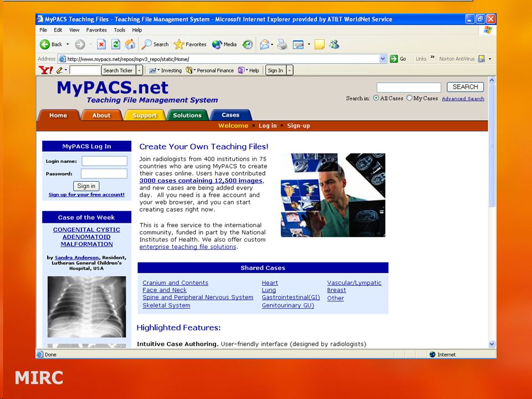This screenshot has width=532, height=399.
Task: Click the Back arrow icon in toolbar
Action: tap(44, 44)
